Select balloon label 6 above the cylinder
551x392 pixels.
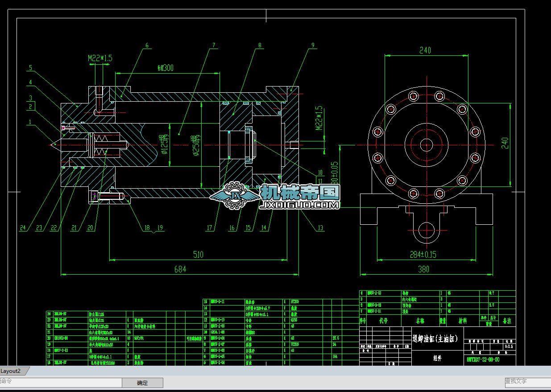tap(147, 45)
